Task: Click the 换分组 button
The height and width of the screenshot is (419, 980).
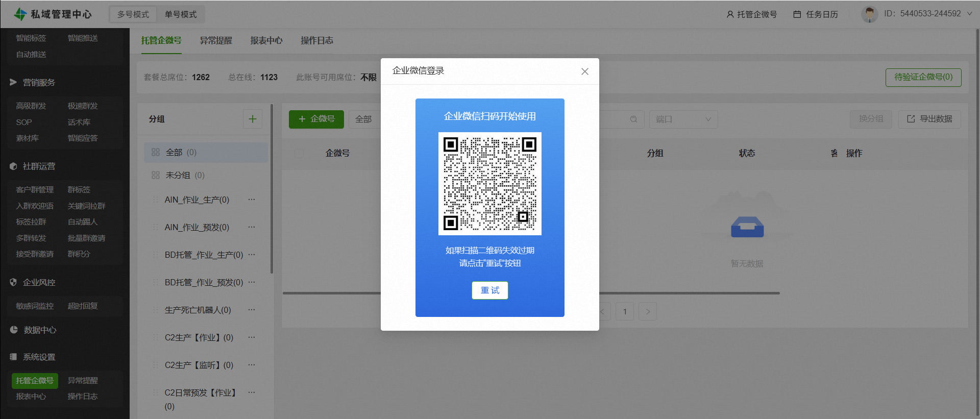Action: pos(871,119)
